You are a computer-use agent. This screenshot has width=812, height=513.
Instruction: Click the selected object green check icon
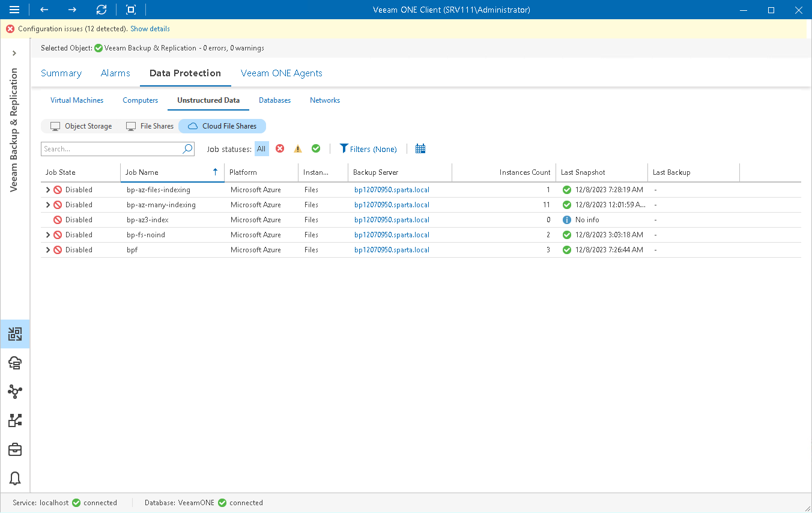(x=98, y=48)
